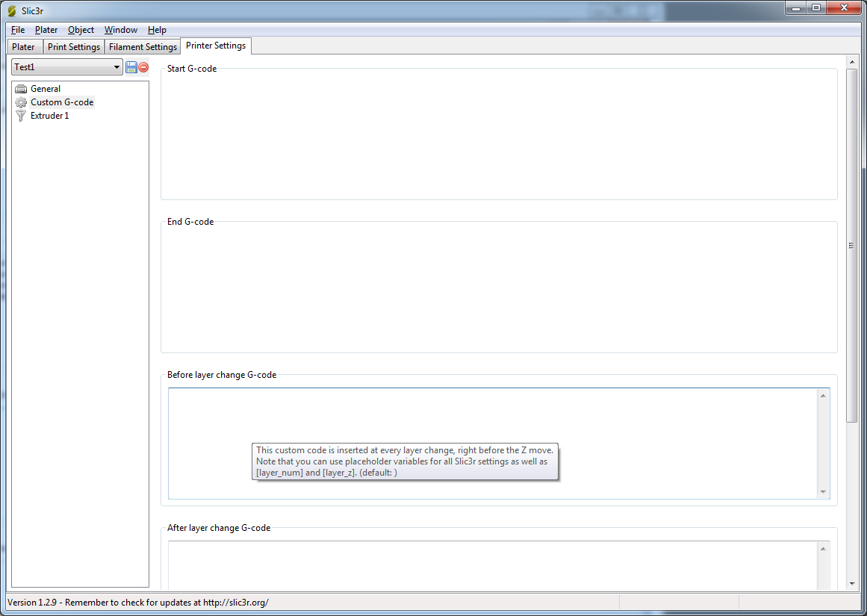Switch to the Filament Settings tab
Image resolution: width=867 pixels, height=616 pixels.
pyautogui.click(x=143, y=47)
